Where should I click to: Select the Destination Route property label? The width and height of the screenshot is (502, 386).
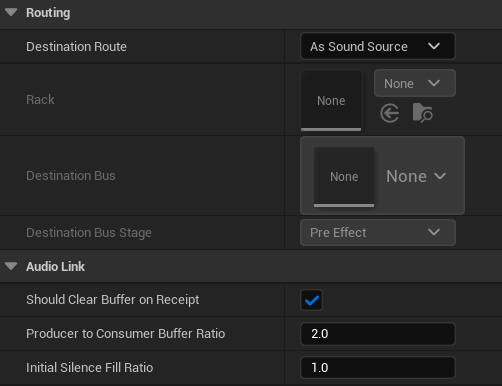[x=76, y=47]
